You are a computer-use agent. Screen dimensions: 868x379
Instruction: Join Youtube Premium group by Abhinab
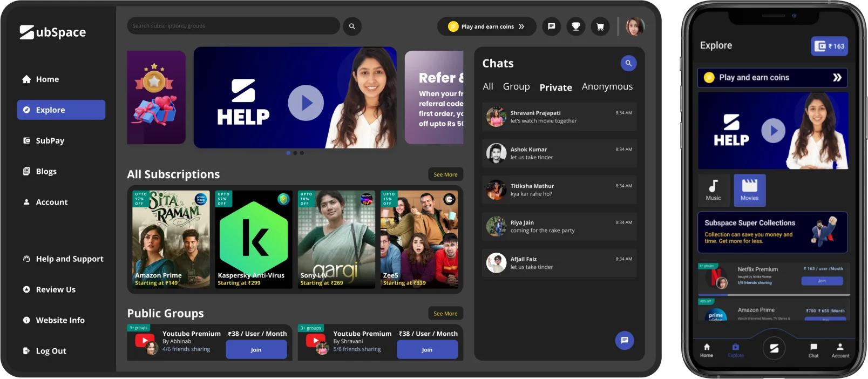[x=256, y=350]
